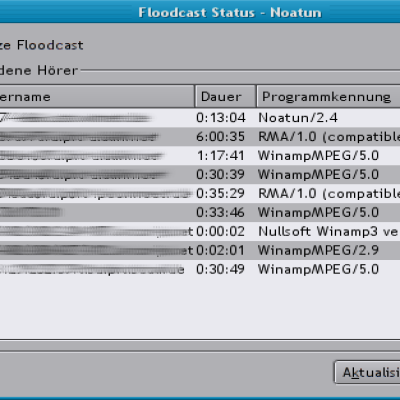Select WinampMPEG/5.0 in the 0:33:46 row
The image size is (400, 400).
[318, 212]
